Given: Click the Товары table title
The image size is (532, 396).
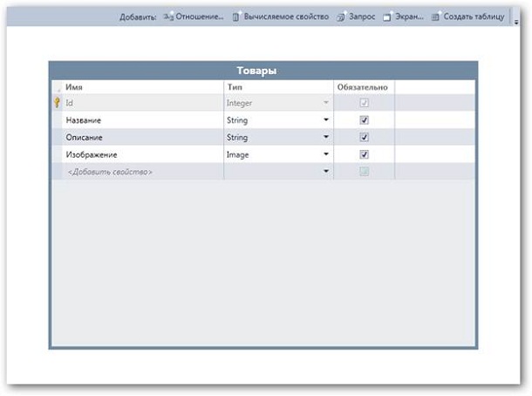Looking at the screenshot, I should [x=256, y=71].
